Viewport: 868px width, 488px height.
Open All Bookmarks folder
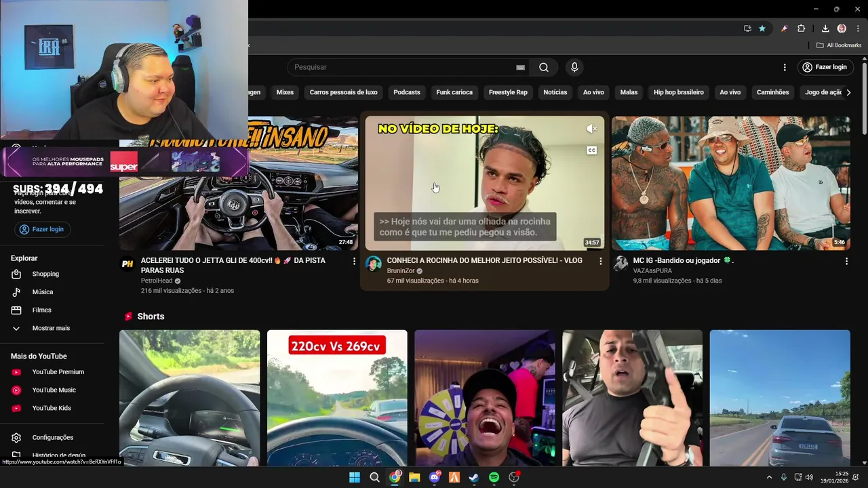[x=839, y=45]
